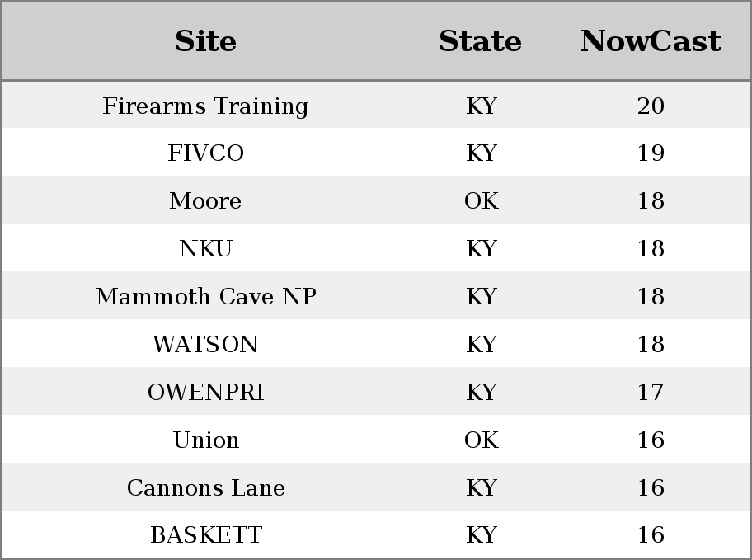Click NowCast value 20 for Firearms Training
Image resolution: width=752 pixels, height=560 pixels.
[x=651, y=106]
